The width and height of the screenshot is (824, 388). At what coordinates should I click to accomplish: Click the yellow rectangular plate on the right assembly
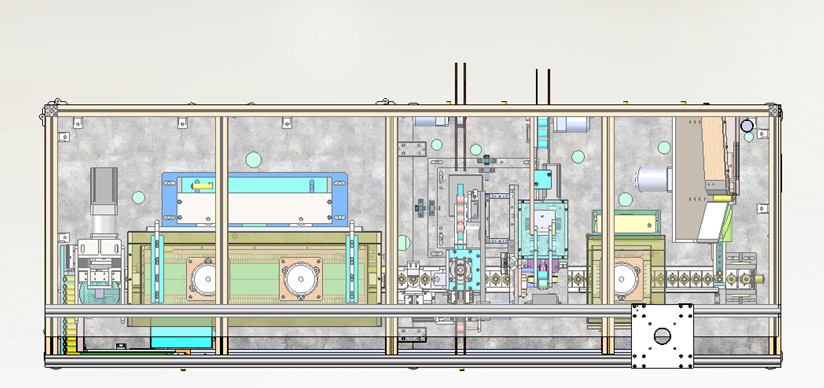[x=626, y=222]
